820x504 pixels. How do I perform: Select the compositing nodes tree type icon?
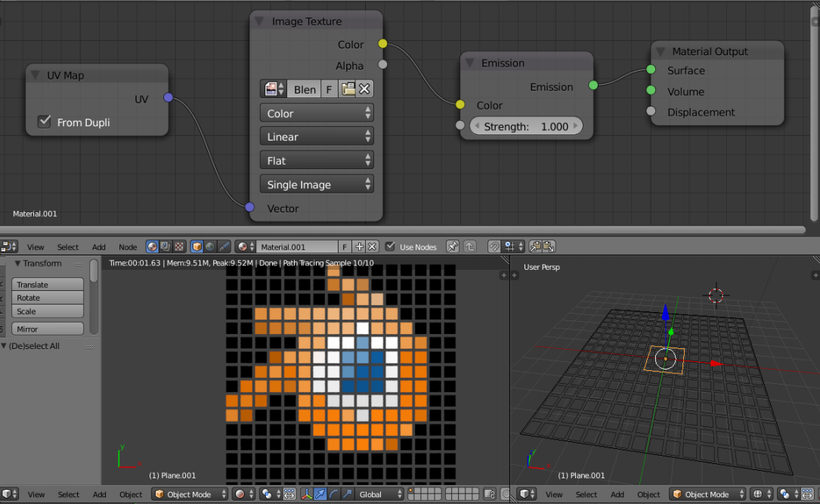point(166,246)
